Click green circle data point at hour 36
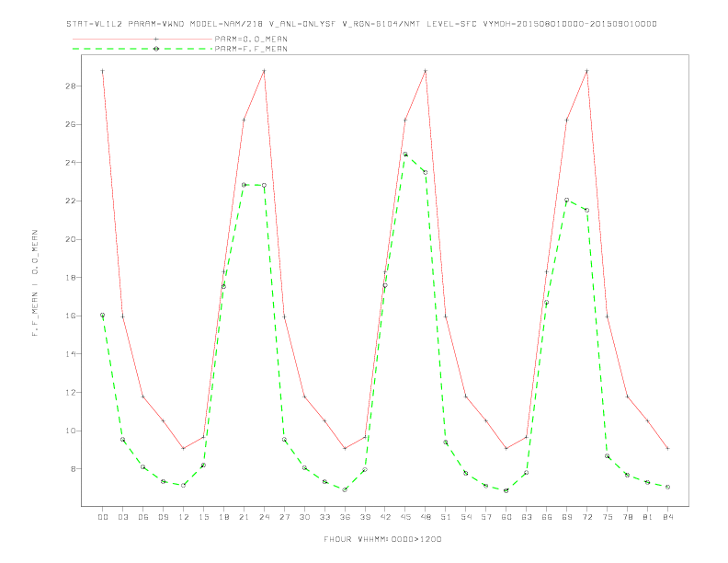Image resolution: width=728 pixels, height=563 pixels. point(345,489)
